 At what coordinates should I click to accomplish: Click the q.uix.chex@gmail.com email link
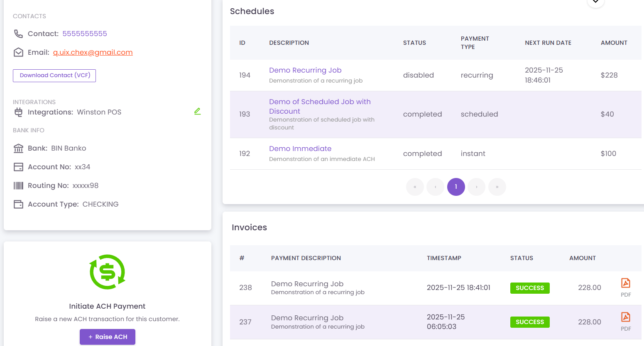[x=93, y=52]
